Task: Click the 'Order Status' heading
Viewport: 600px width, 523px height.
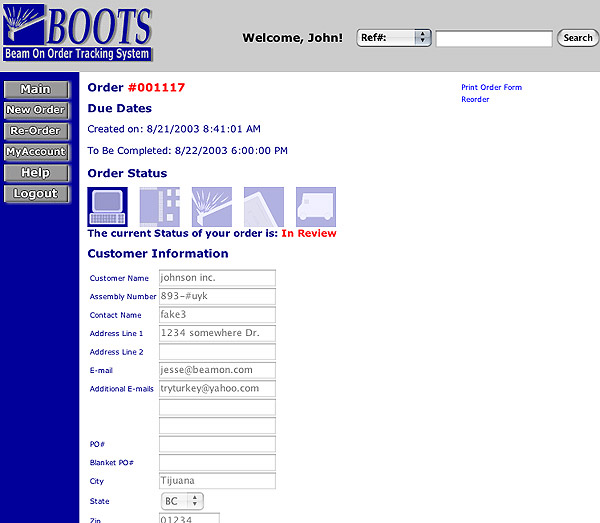Action: click(127, 173)
